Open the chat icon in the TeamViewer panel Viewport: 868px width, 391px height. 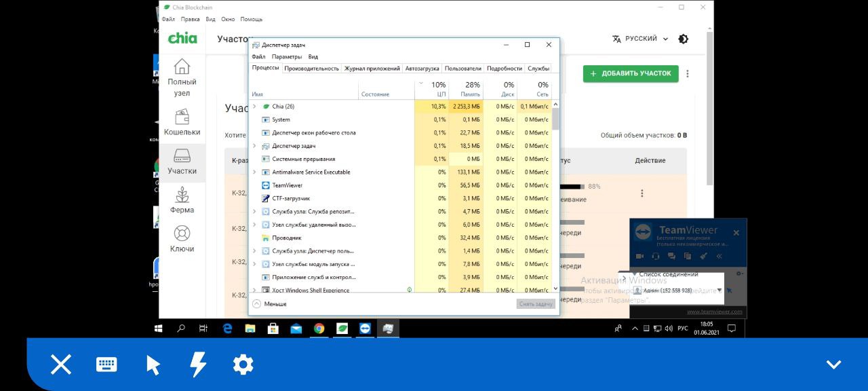pos(671,257)
